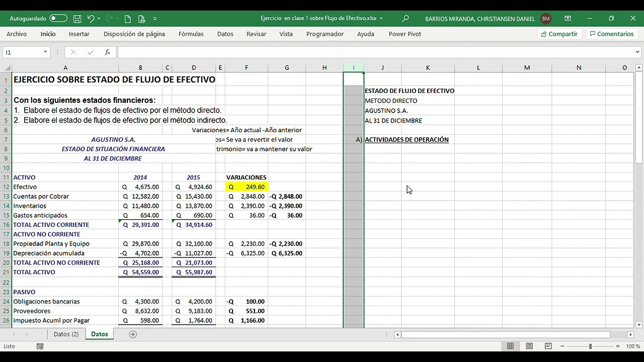This screenshot has height=362, width=644.
Task: Open the Ayuda tab
Action: tap(366, 34)
